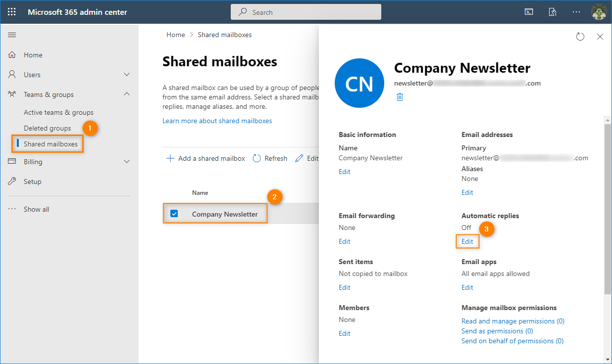Collapse the navigation menu hamburger
612x364 pixels.
pyautogui.click(x=12, y=35)
